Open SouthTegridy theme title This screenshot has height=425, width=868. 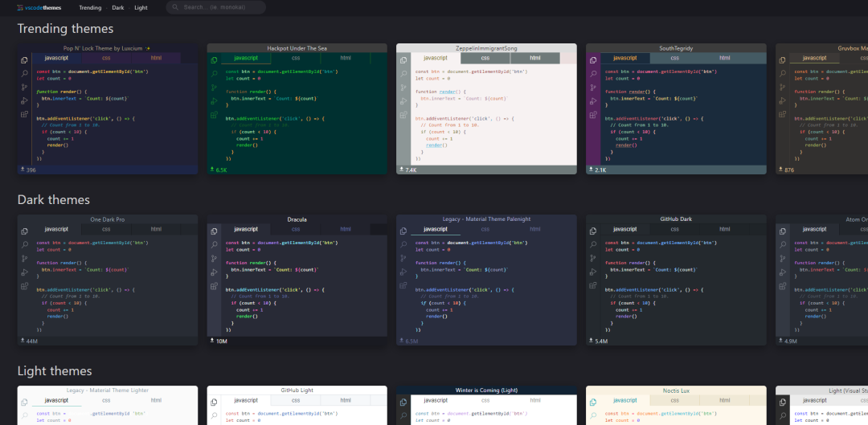tap(676, 48)
